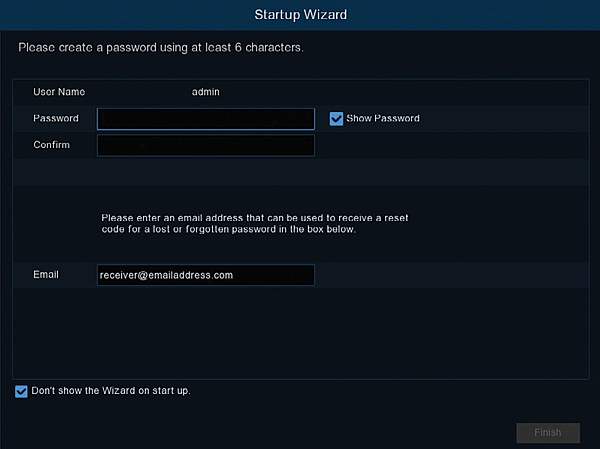Click the Show Password label text
600x449 pixels.
pyautogui.click(x=383, y=118)
